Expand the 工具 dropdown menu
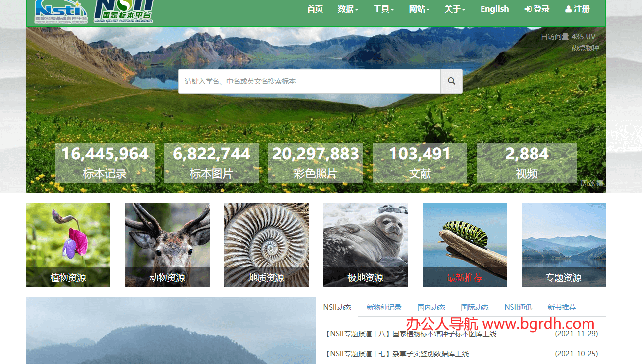 tap(383, 9)
